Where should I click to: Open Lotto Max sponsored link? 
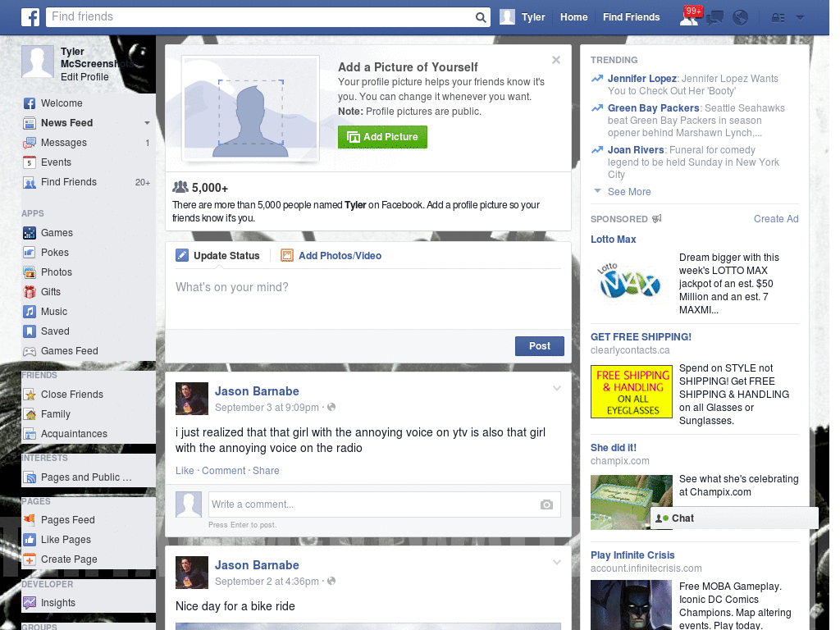(614, 240)
